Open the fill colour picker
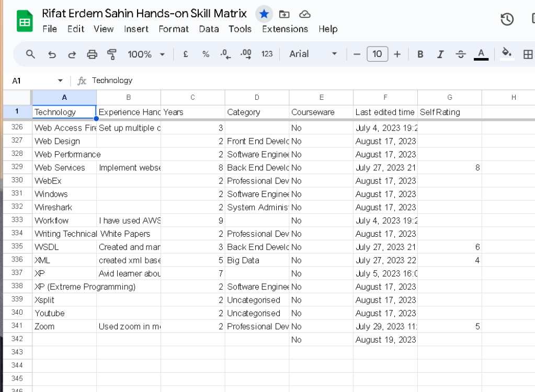The width and height of the screenshot is (535, 392). (507, 54)
